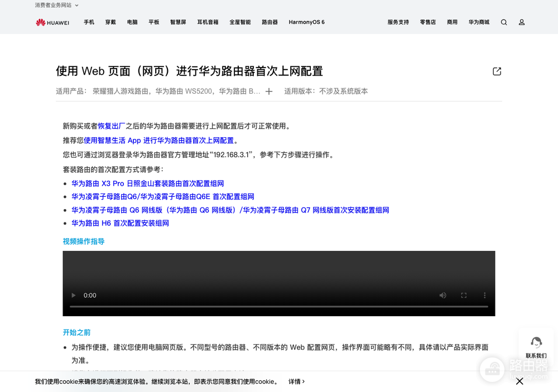Open the 电脑 menu

point(132,22)
